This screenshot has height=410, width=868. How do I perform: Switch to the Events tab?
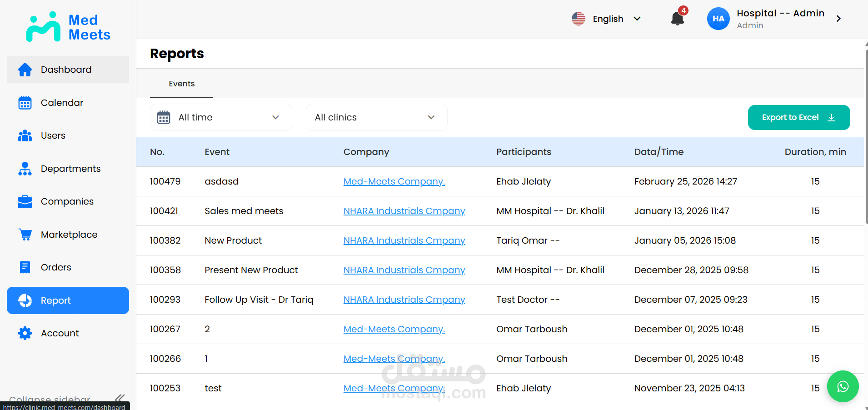pyautogui.click(x=181, y=84)
